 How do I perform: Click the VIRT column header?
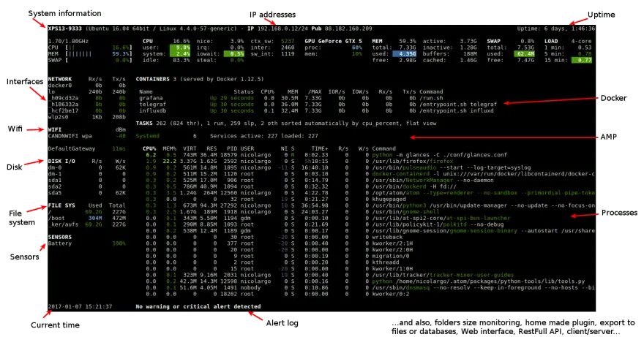(190, 148)
